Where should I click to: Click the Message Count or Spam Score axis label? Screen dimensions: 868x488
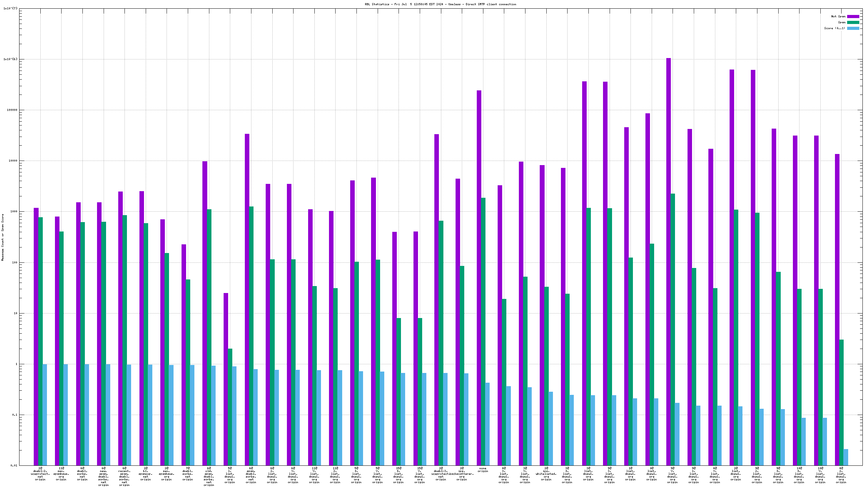(x=2, y=237)
